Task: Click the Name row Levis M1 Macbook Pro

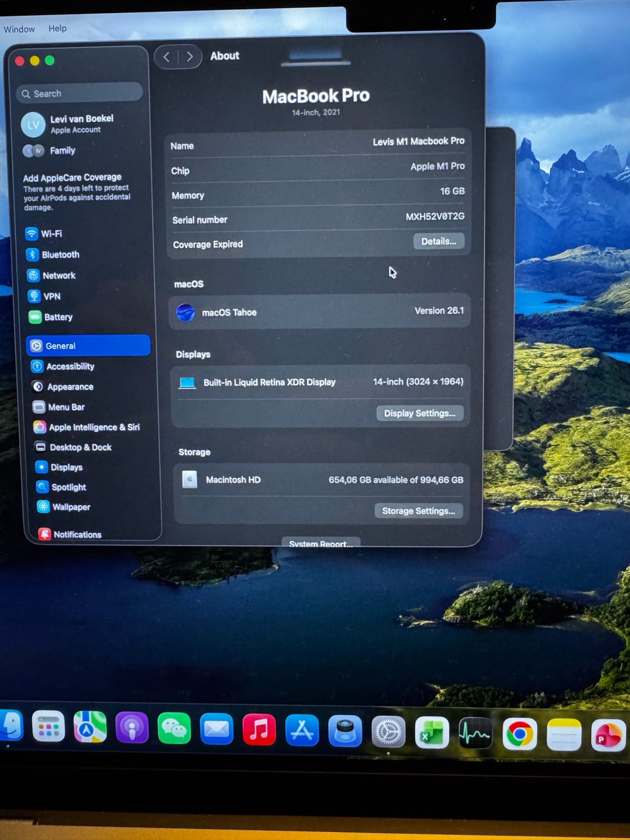Action: [x=317, y=144]
